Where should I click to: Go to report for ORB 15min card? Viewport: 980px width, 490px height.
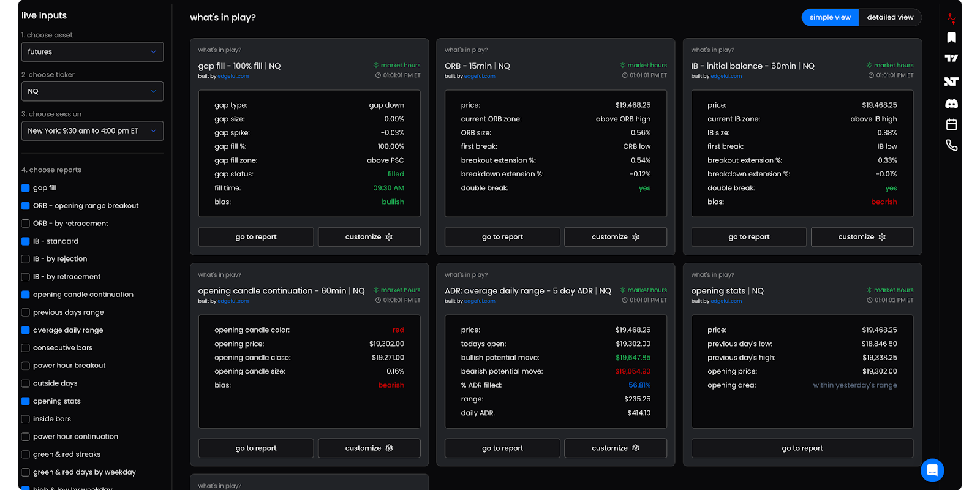(x=502, y=237)
